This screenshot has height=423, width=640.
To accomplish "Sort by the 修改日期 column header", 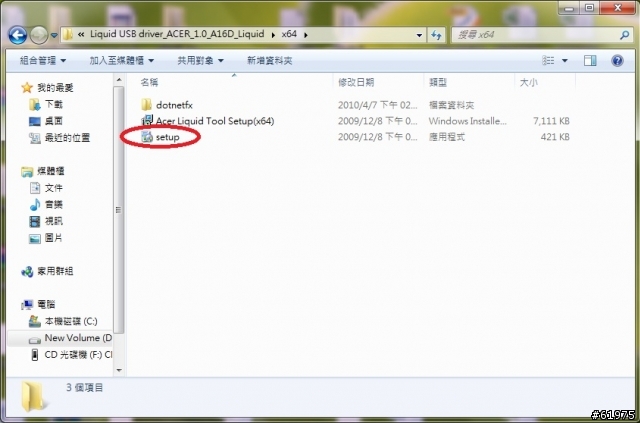I will pos(356,82).
